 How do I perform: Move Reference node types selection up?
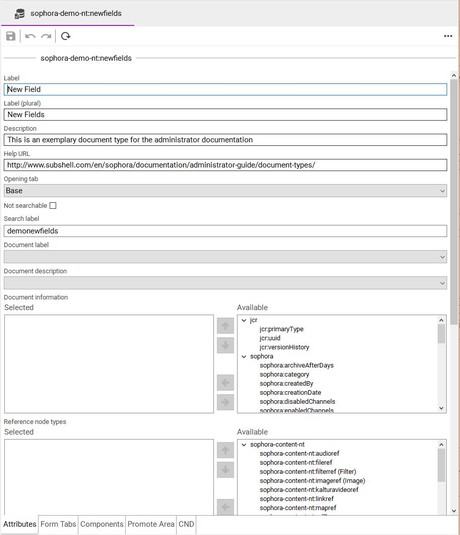pyautogui.click(x=225, y=450)
